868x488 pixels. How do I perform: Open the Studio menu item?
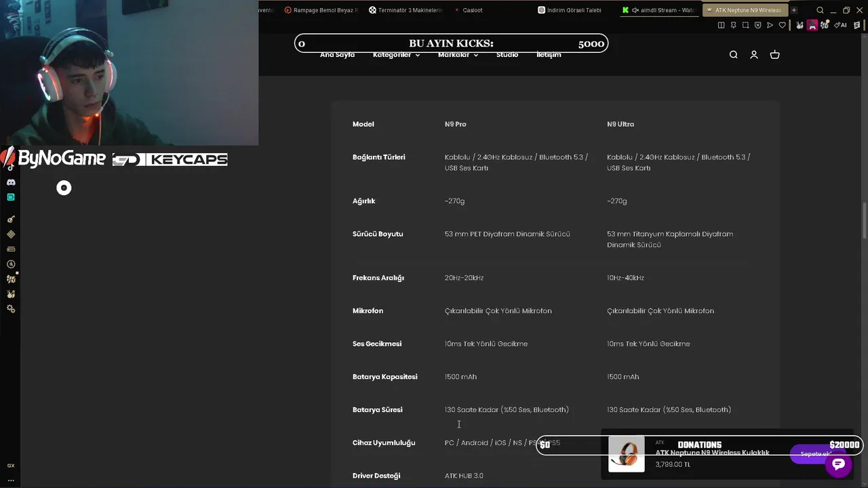pyautogui.click(x=507, y=55)
